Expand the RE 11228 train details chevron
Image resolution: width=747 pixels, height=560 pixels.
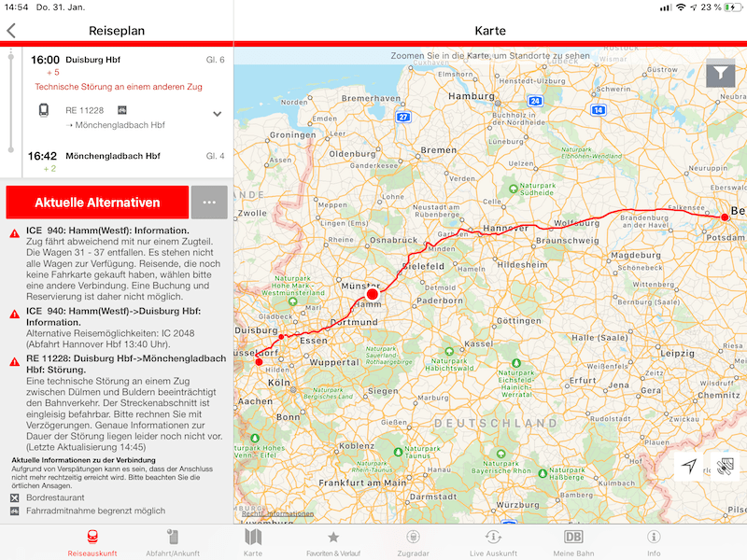[218, 114]
